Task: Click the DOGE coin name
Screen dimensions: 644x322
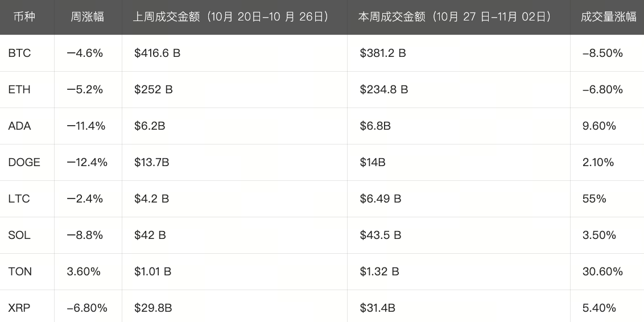Action: point(24,163)
